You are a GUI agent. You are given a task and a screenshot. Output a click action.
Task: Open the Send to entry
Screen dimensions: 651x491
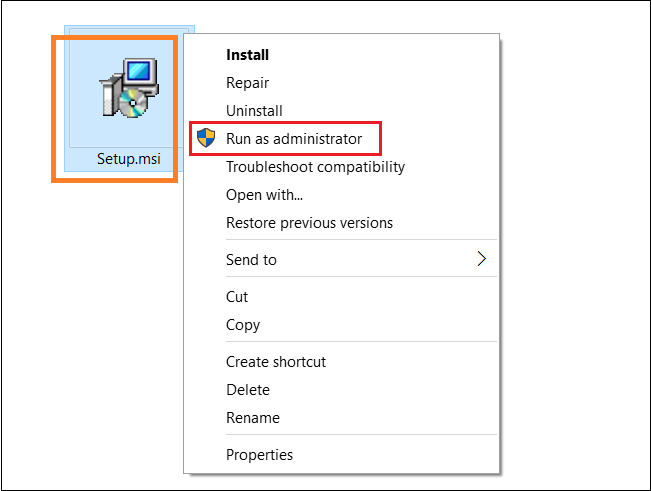pyautogui.click(x=251, y=260)
